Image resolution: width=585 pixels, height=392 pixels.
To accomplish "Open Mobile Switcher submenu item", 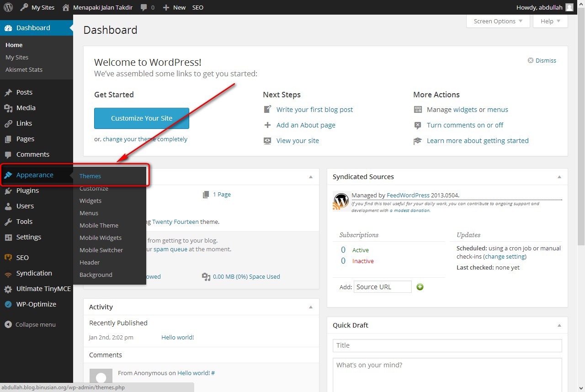I will (101, 250).
